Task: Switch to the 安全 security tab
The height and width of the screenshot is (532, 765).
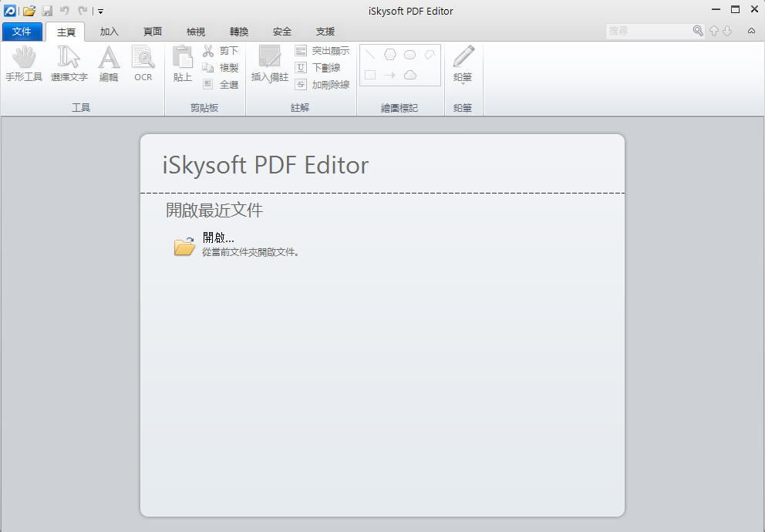Action: (282, 32)
